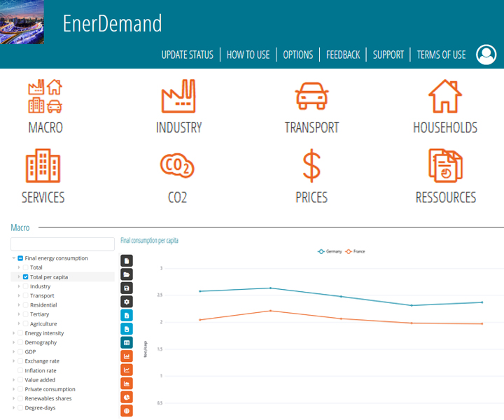The image size is (504, 420).
Task: Check the Inflation rate checkbox
Action: 20,370
